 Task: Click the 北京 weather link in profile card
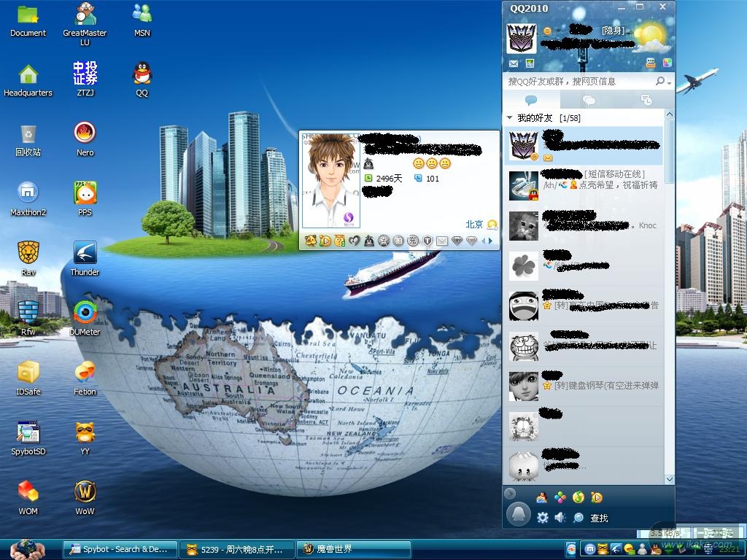474,225
